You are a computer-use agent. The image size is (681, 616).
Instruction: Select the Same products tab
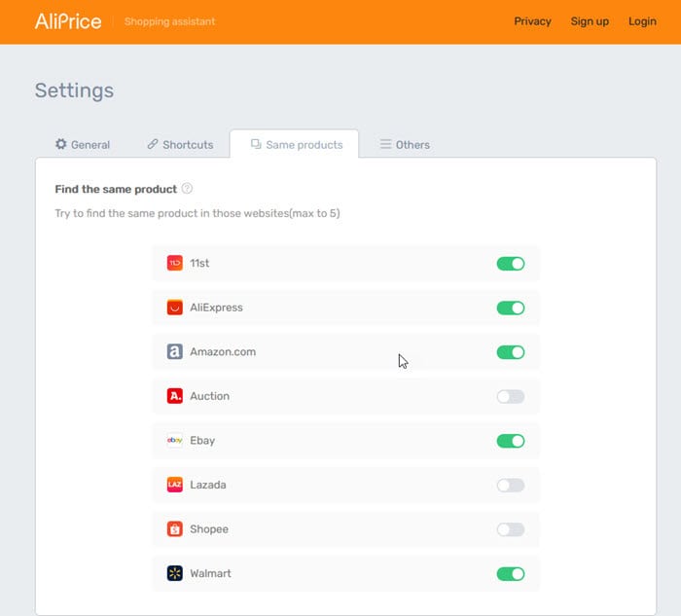(295, 144)
